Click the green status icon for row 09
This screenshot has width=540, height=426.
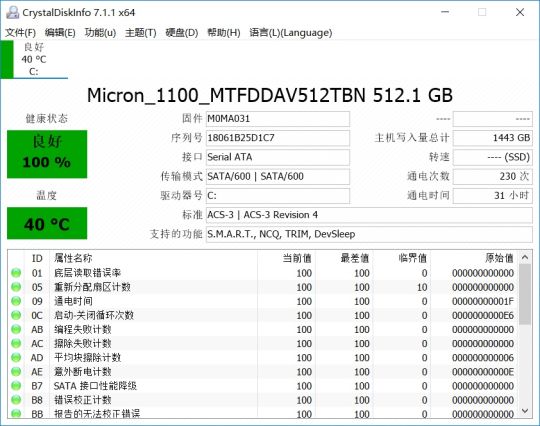coord(16,301)
